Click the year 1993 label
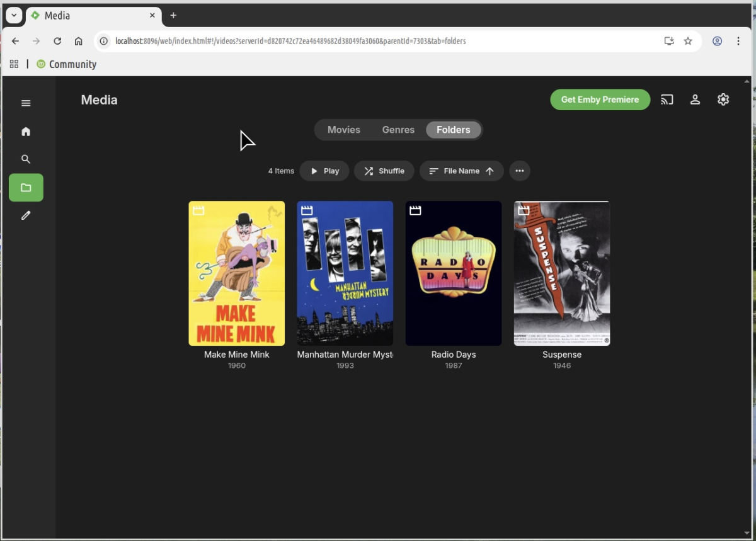Screen dimensions: 756x541 [x=345, y=366]
